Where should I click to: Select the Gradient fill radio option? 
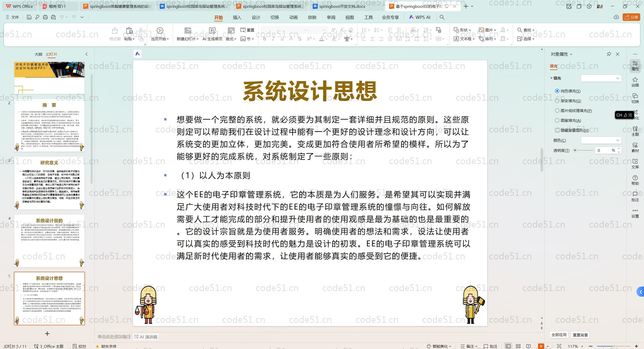pyautogui.click(x=557, y=101)
